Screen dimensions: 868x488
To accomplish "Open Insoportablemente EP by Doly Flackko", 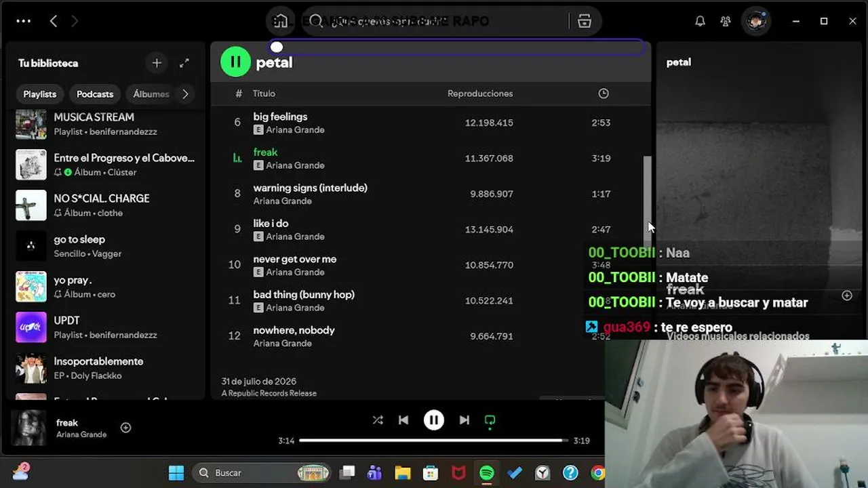I will tap(106, 368).
